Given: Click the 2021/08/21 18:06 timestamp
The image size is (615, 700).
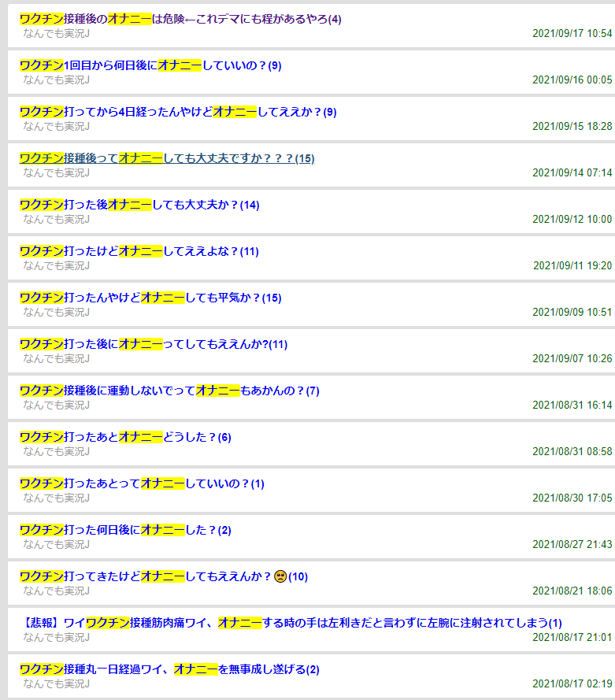Looking at the screenshot, I should tap(572, 591).
